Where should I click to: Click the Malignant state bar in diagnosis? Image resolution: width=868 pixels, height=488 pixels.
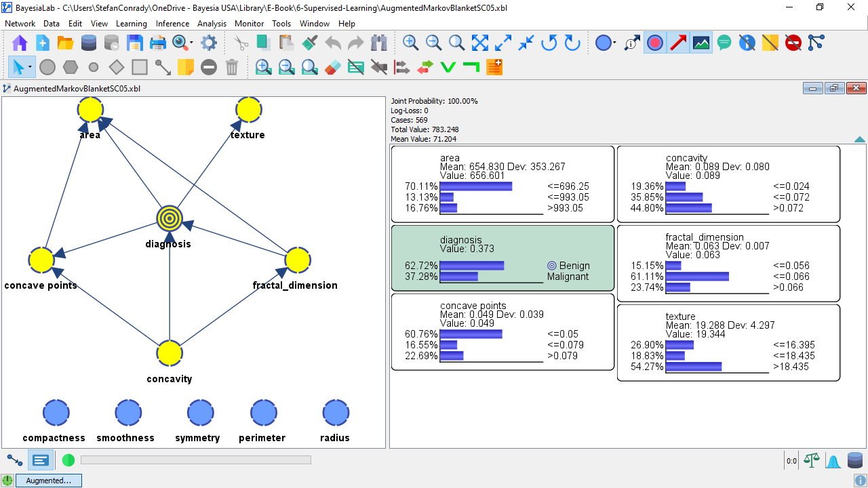point(459,277)
